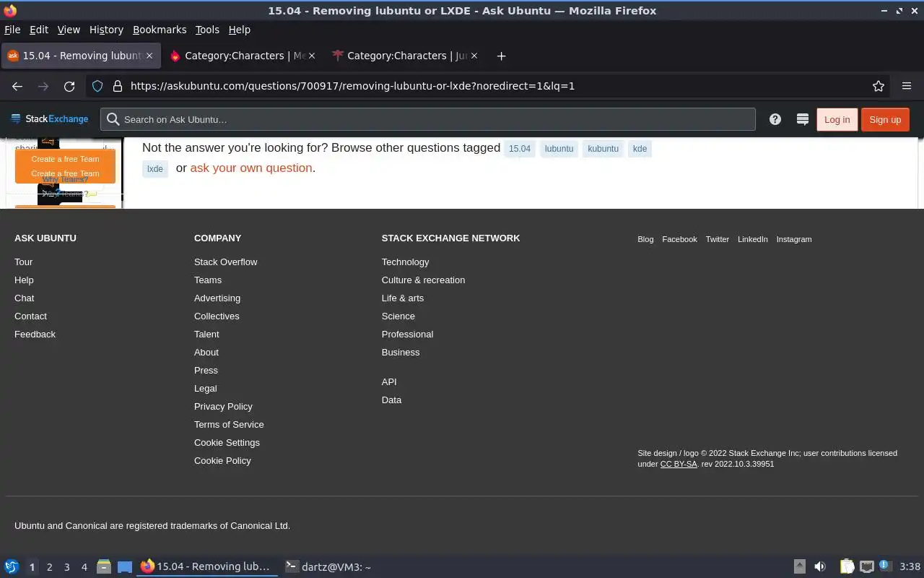The image size is (924, 578).
Task: Click the show desktop taskbar icon
Action: pyautogui.click(x=125, y=566)
